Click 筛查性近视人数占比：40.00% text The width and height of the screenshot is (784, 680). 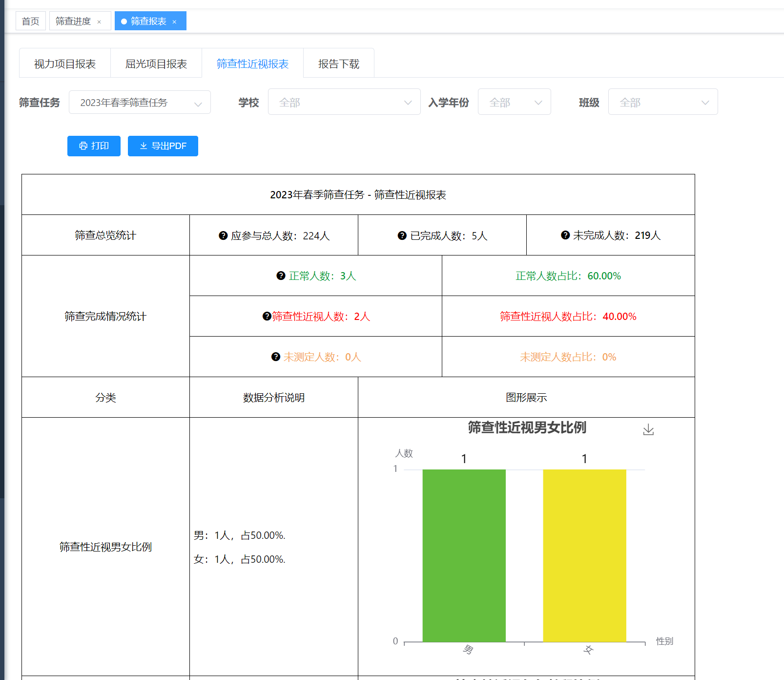[x=568, y=316]
